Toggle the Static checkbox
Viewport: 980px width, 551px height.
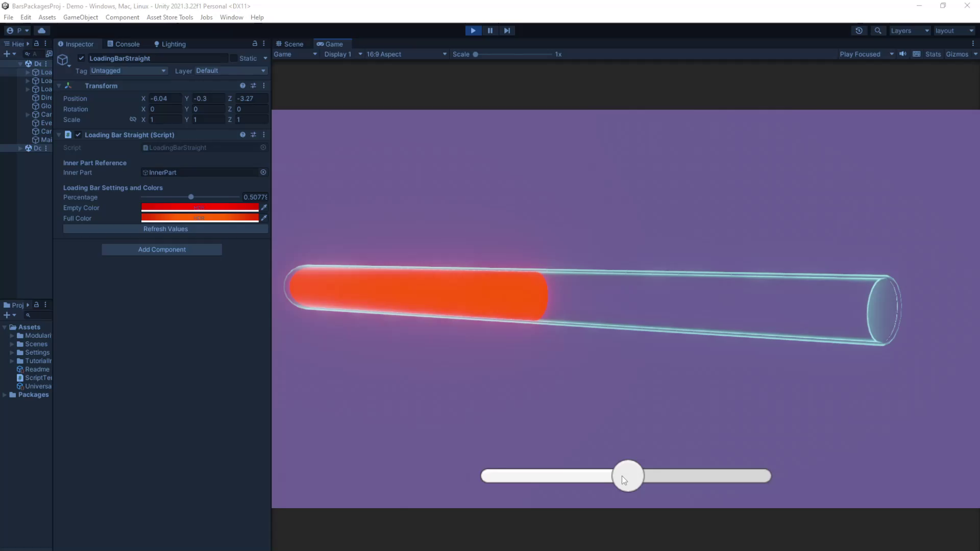(233, 58)
